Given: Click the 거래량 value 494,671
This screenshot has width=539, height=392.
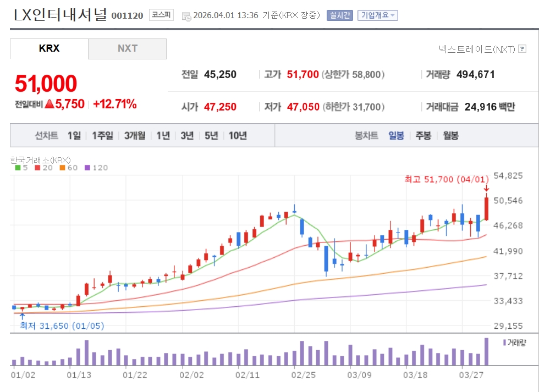Looking at the screenshot, I should [476, 75].
